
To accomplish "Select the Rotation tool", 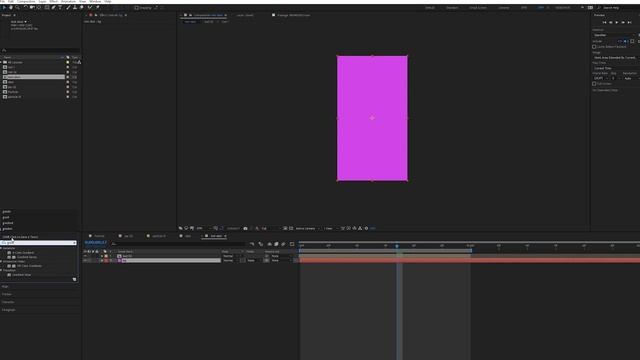I will tap(25, 7).
